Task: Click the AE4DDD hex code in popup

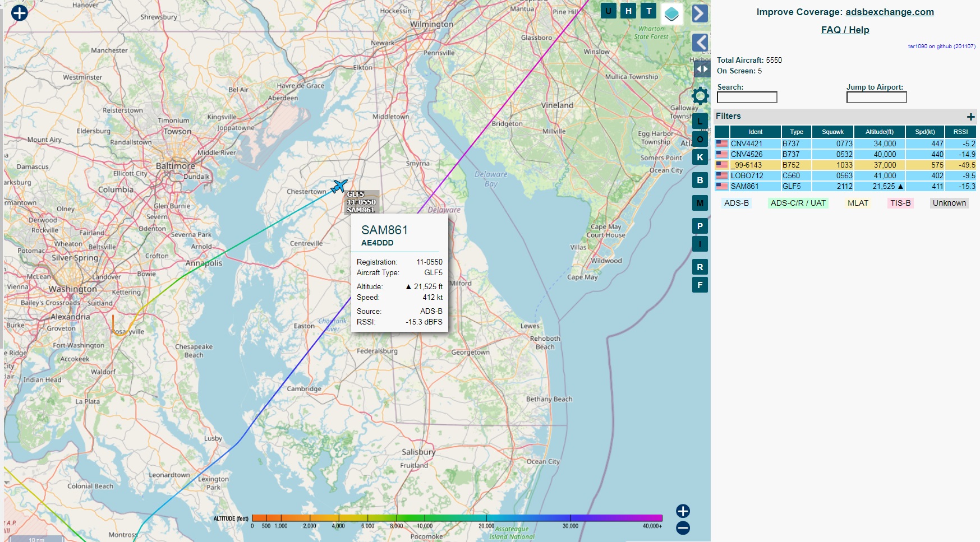Action: pos(377,243)
